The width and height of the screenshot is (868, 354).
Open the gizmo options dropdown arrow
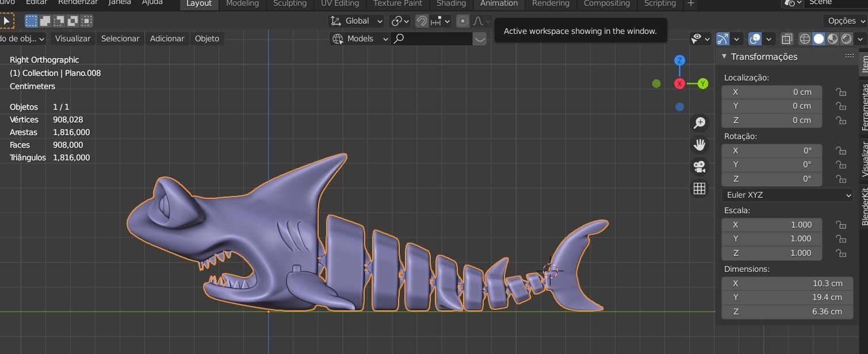click(736, 39)
